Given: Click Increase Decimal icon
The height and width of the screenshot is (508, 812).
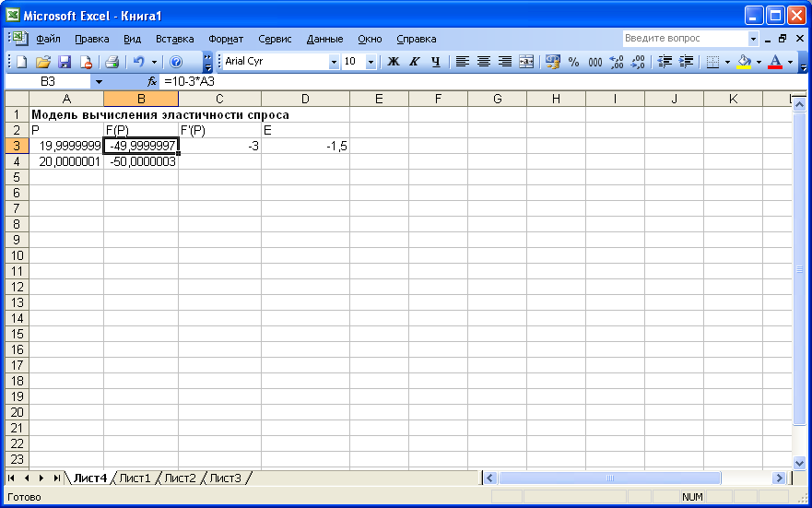Looking at the screenshot, I should 617,62.
